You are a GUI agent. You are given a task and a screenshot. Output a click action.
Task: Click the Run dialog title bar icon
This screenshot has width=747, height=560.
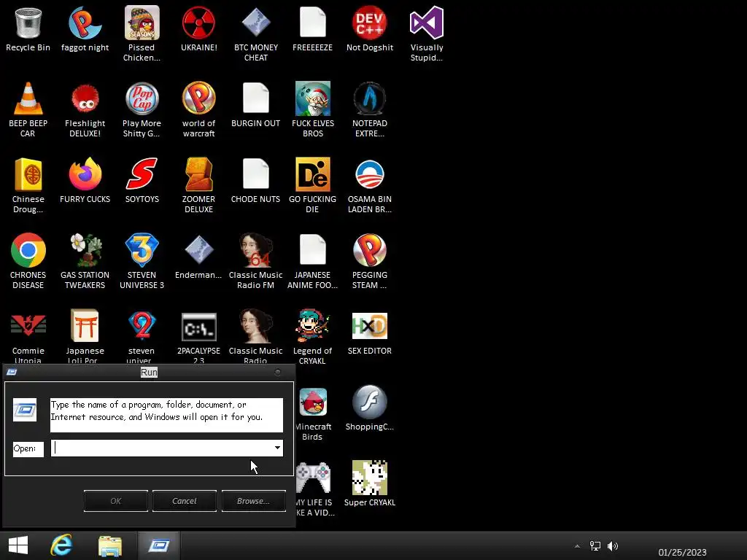tap(12, 372)
